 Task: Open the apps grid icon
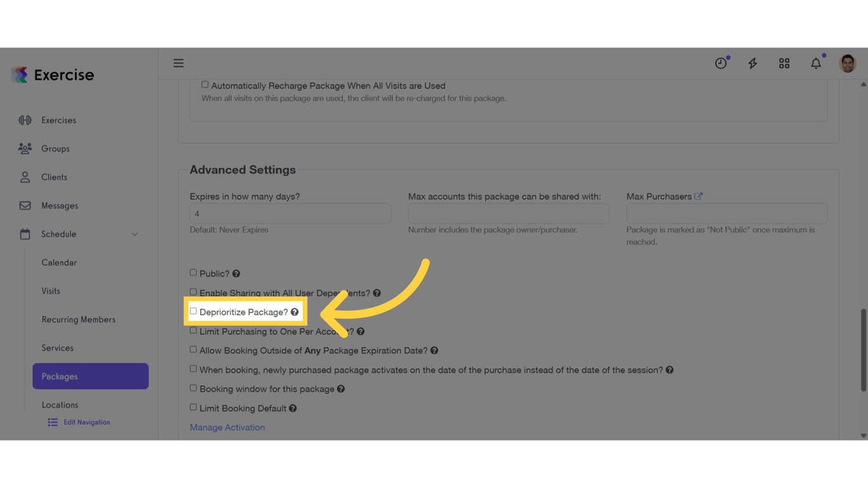784,63
